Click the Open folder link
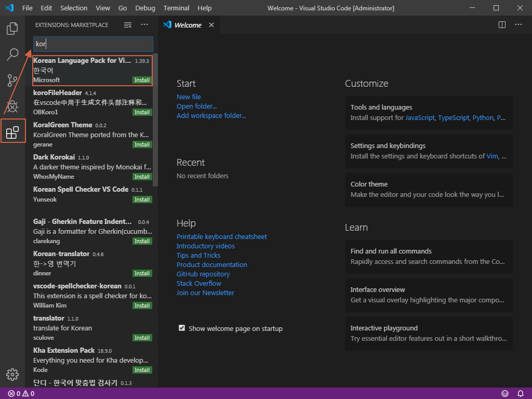Image resolution: width=532 pixels, height=399 pixels. pos(196,106)
